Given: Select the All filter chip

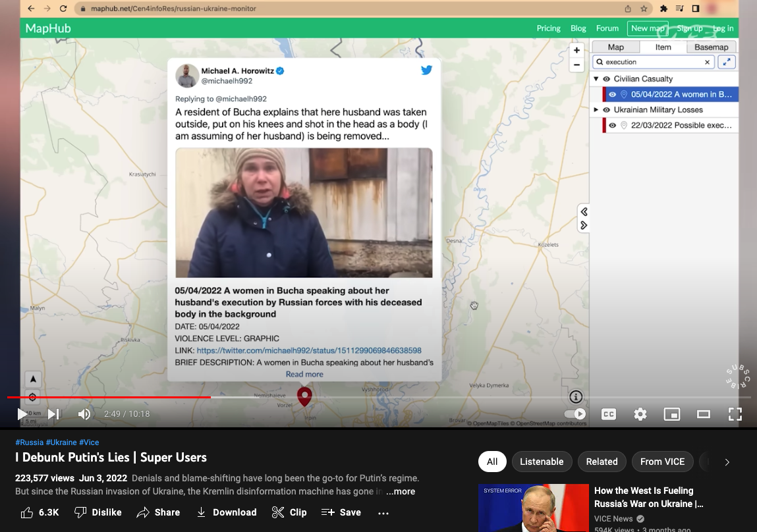Looking at the screenshot, I should pyautogui.click(x=492, y=462).
